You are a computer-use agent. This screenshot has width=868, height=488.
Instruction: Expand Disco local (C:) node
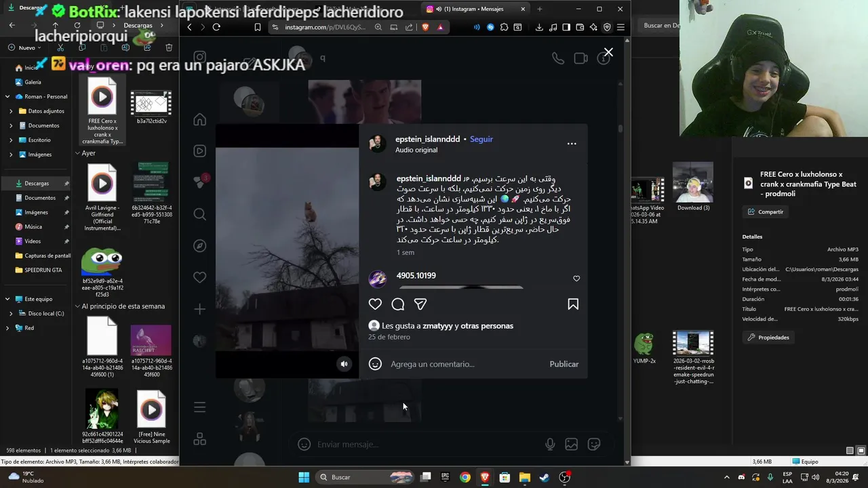(12, 313)
